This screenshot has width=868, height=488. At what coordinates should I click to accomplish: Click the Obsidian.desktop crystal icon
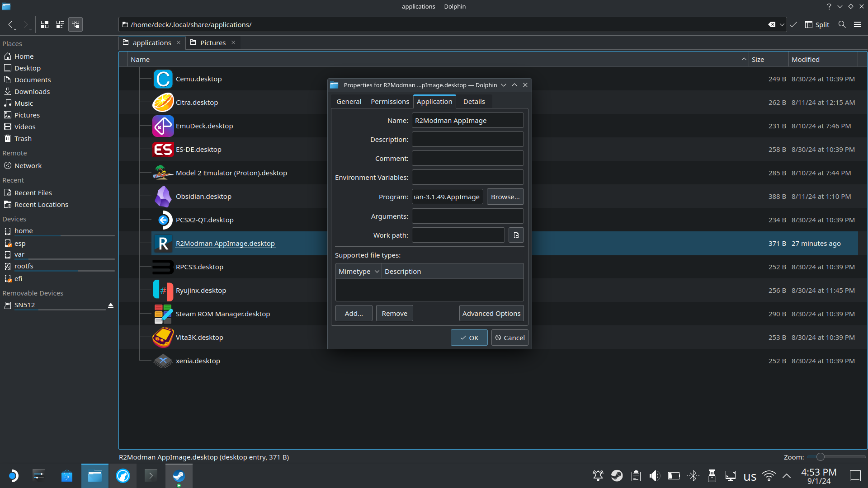163,197
